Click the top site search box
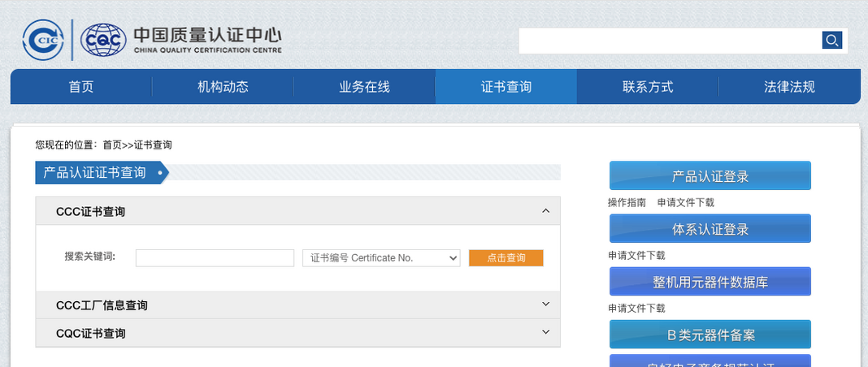This screenshot has height=367, width=868. (670, 41)
